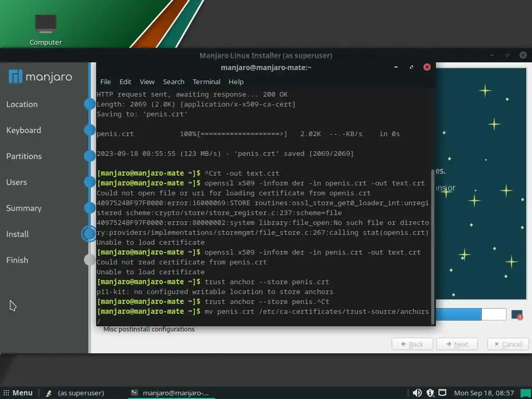Cancel the Manjaro installation
532x399 pixels.
(508, 344)
